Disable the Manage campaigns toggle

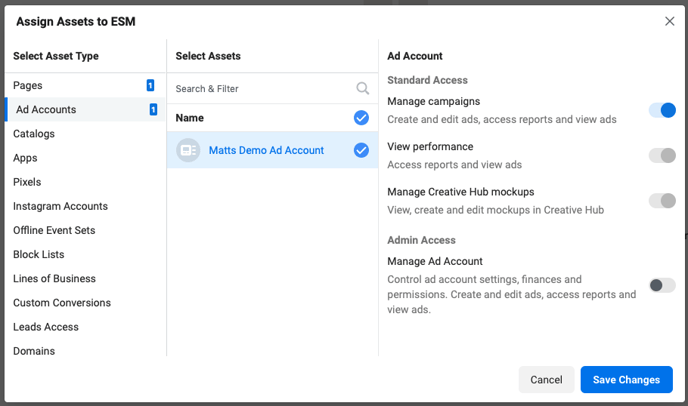pos(662,110)
